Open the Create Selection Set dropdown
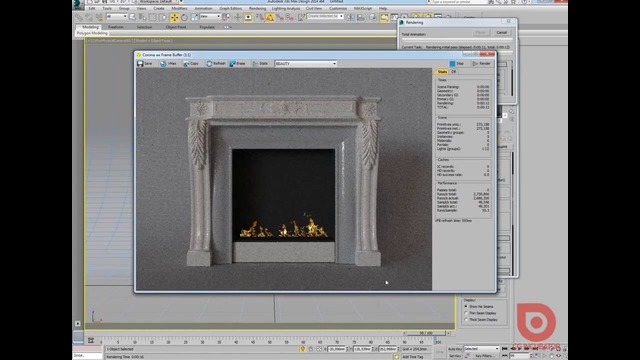 click(325, 17)
